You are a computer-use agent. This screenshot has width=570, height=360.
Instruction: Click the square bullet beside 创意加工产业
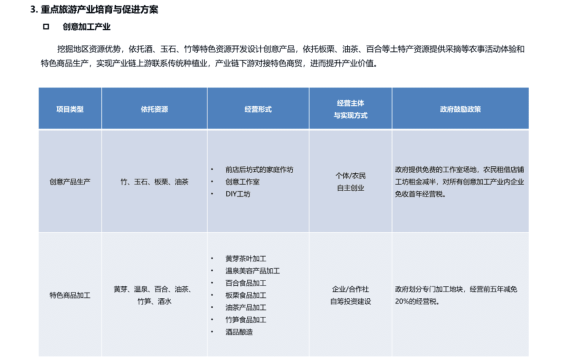pos(46,27)
